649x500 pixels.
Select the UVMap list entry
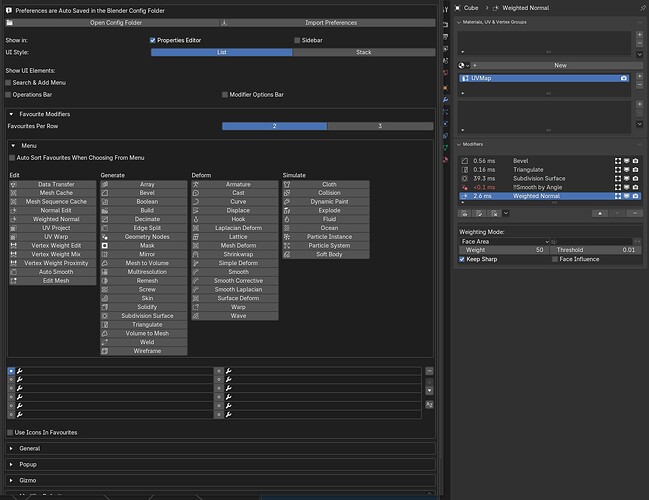(544, 78)
